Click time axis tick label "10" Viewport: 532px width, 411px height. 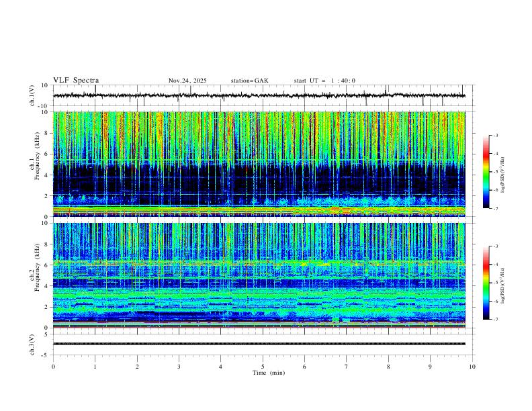(x=472, y=367)
